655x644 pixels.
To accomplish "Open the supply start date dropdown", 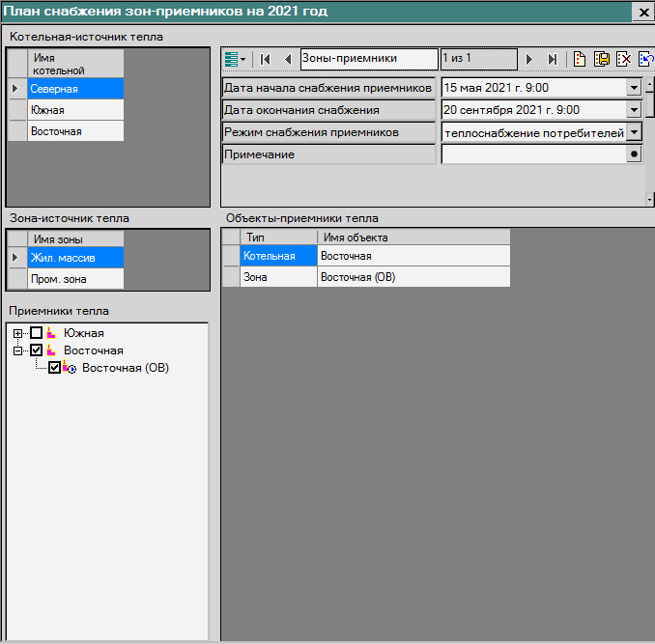I will 634,88.
